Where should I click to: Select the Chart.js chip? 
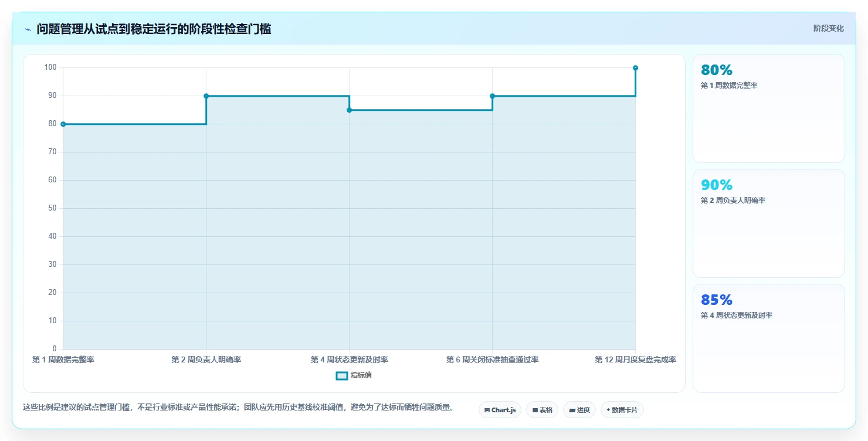[x=500, y=410]
